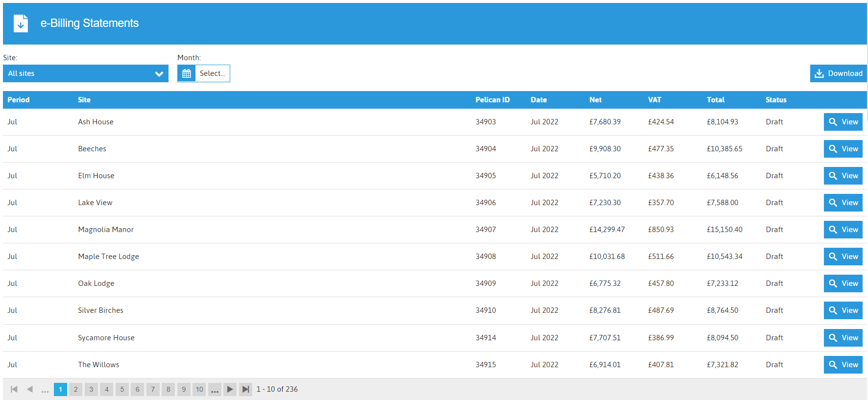Sort by Site column header
The width and height of the screenshot is (868, 400).
tap(84, 100)
